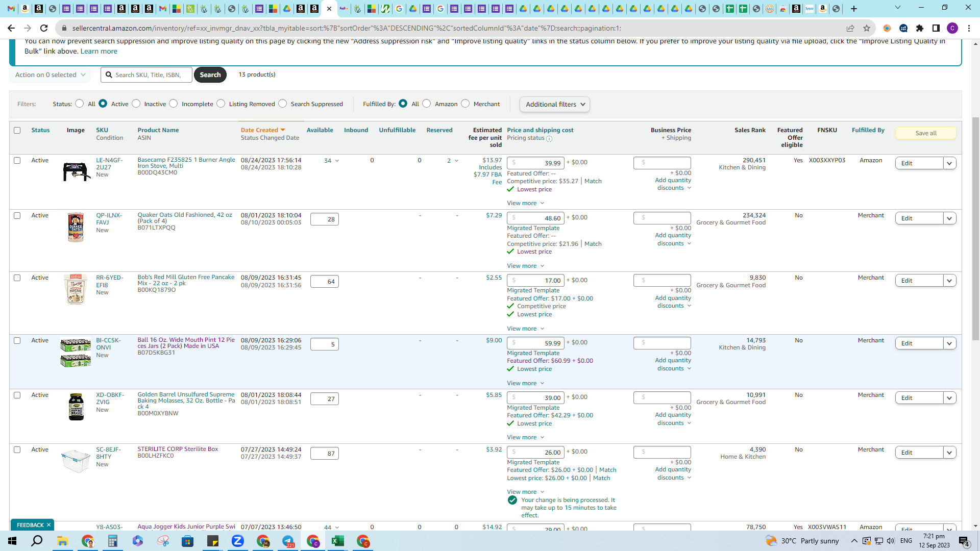The height and width of the screenshot is (551, 980).
Task: Tick the select-all checkbox in table header
Action: [x=17, y=130]
